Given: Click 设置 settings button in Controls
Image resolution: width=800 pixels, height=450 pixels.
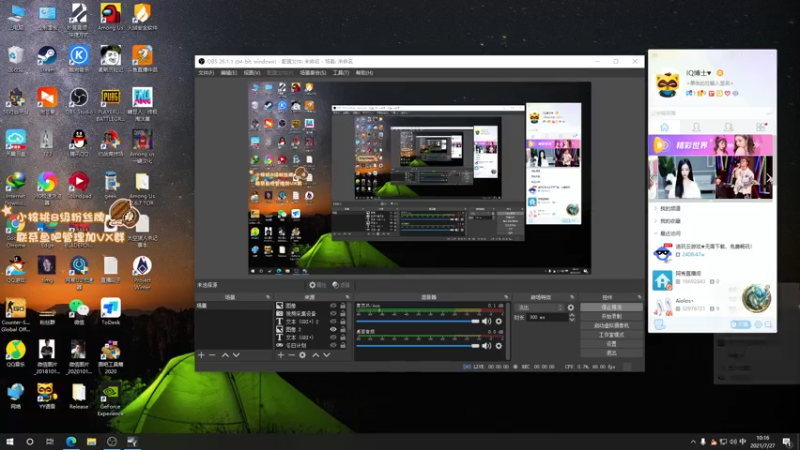Looking at the screenshot, I should pyautogui.click(x=611, y=344).
